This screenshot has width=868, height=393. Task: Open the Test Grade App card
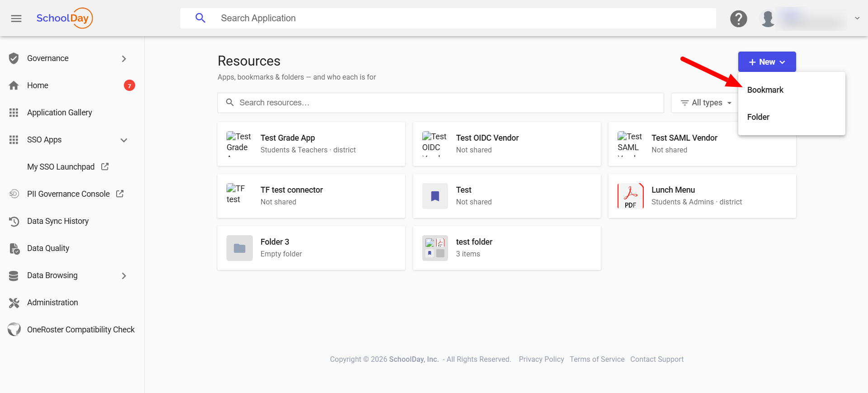pyautogui.click(x=311, y=144)
